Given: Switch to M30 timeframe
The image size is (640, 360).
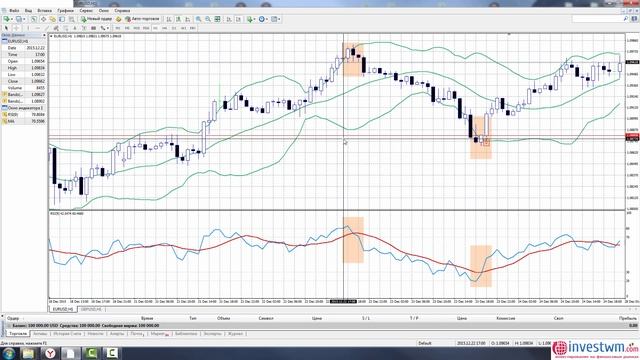Looking at the screenshot, I should tap(146, 28).
